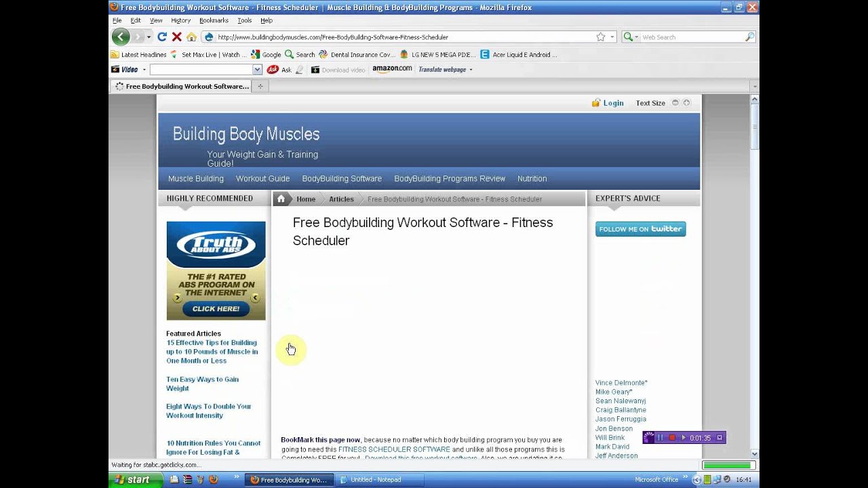Open the Acer Liquid E Android bookmark

519,54
